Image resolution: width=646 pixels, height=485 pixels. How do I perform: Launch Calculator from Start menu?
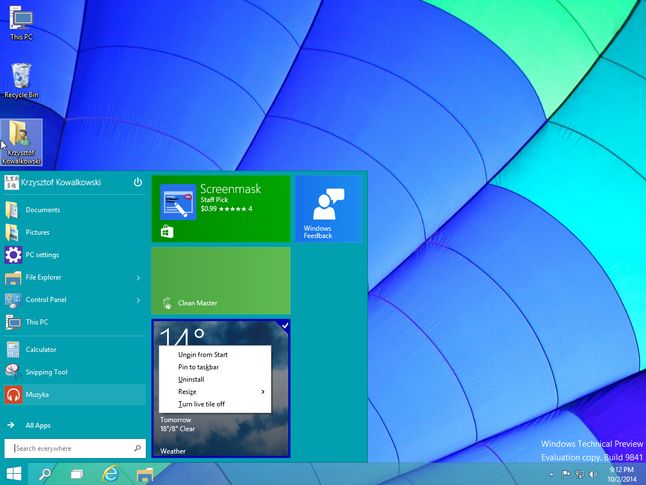[75, 349]
